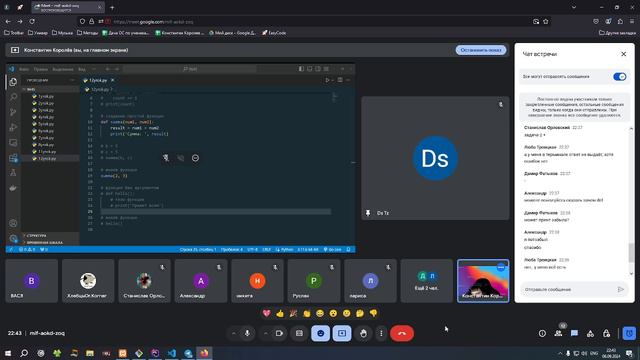Screen dimensions: 640x360
Task: Select the Руслан participant tile
Action: pyautogui.click(x=313, y=281)
